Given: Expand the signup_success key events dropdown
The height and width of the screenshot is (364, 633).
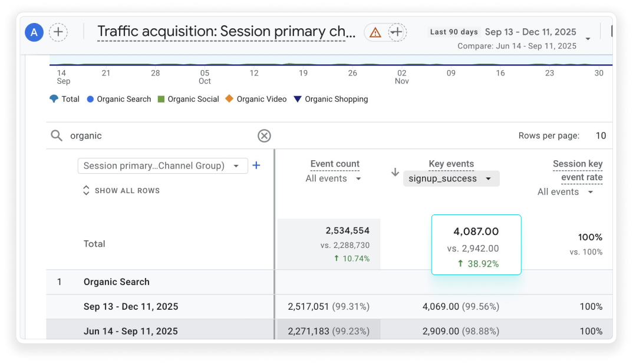Looking at the screenshot, I should (x=451, y=178).
